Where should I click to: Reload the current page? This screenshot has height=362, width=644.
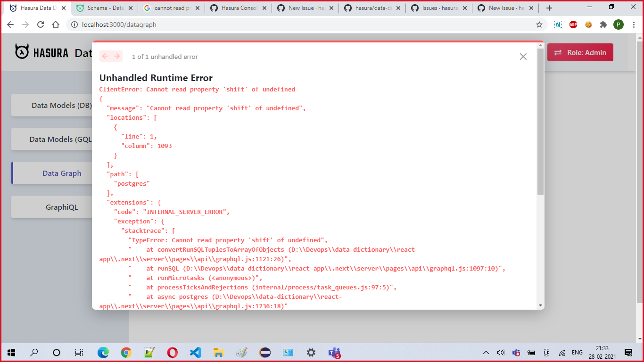41,25
